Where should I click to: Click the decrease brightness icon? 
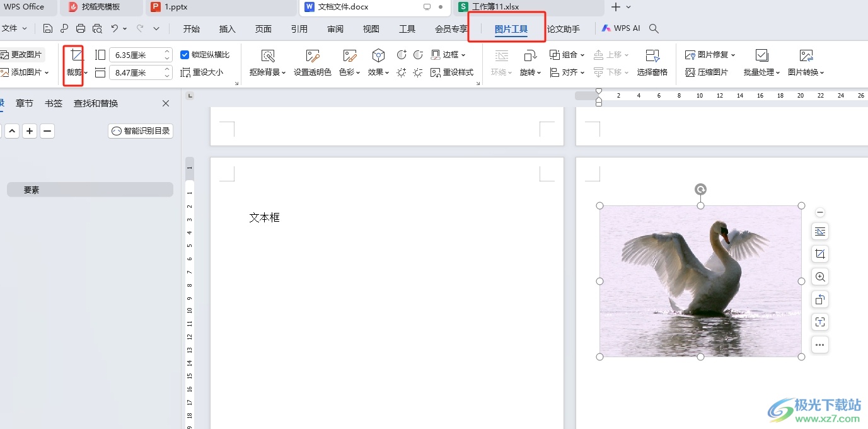click(x=418, y=72)
